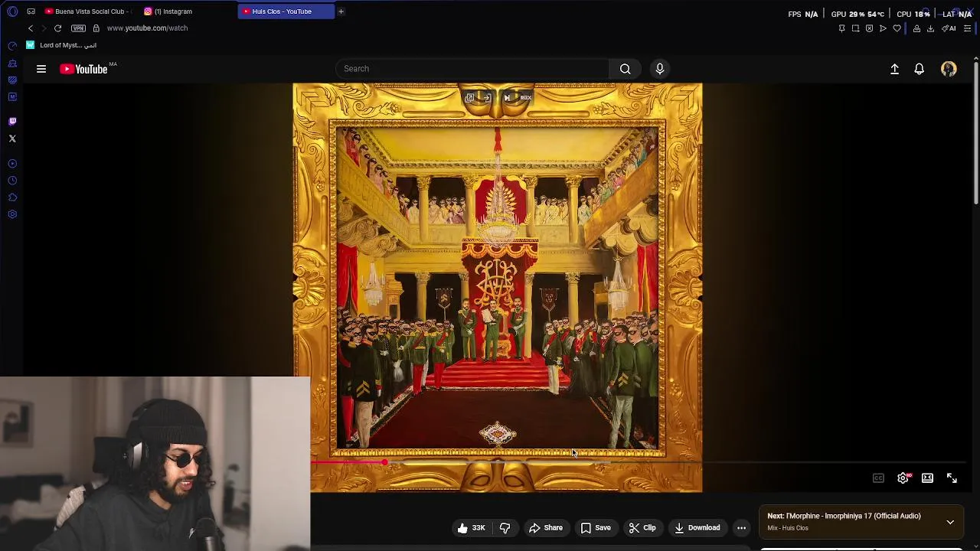Open the sidebar player icon
This screenshot has height=551, width=980.
coord(12,164)
